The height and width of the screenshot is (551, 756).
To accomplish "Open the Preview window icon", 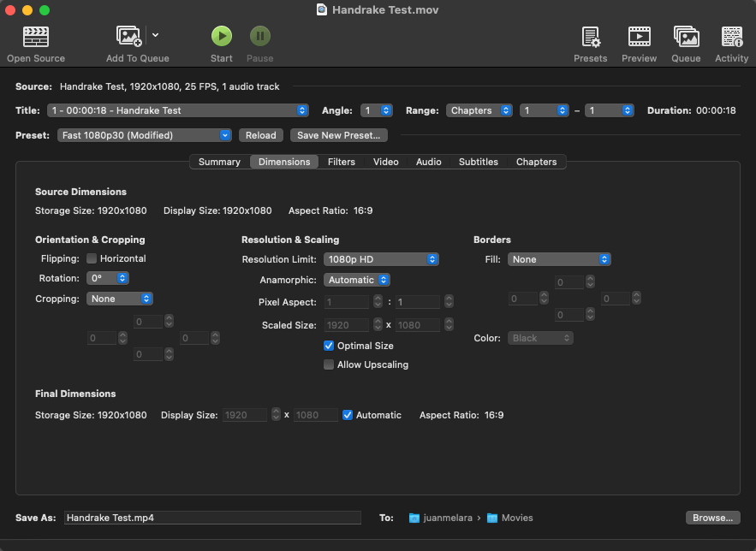I will pos(639,37).
